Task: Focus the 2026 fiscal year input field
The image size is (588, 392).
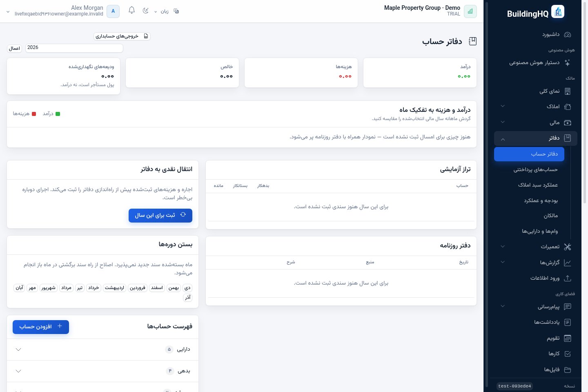Action: tap(74, 48)
